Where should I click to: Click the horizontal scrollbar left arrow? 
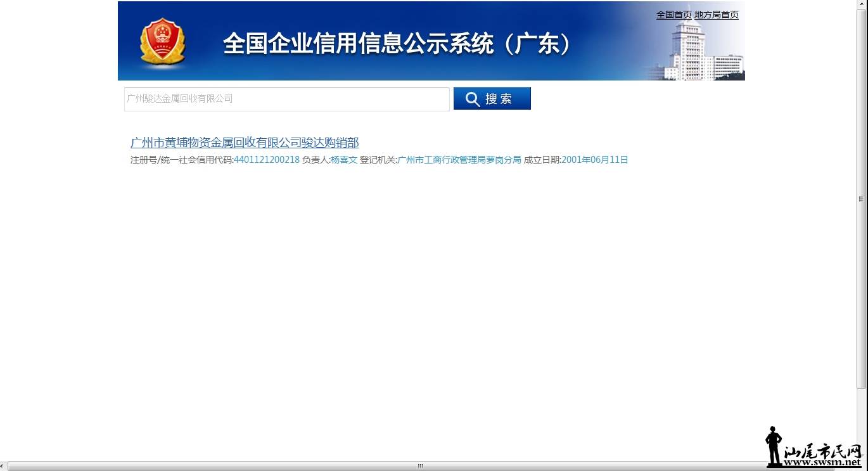[x=4, y=467]
